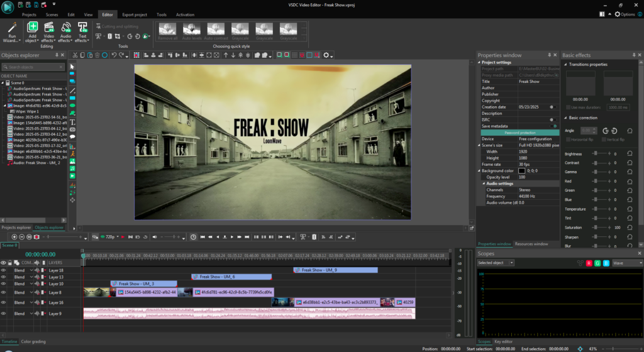Image resolution: width=644 pixels, height=352 pixels.
Task: Undo the last action
Action: [x=114, y=55]
